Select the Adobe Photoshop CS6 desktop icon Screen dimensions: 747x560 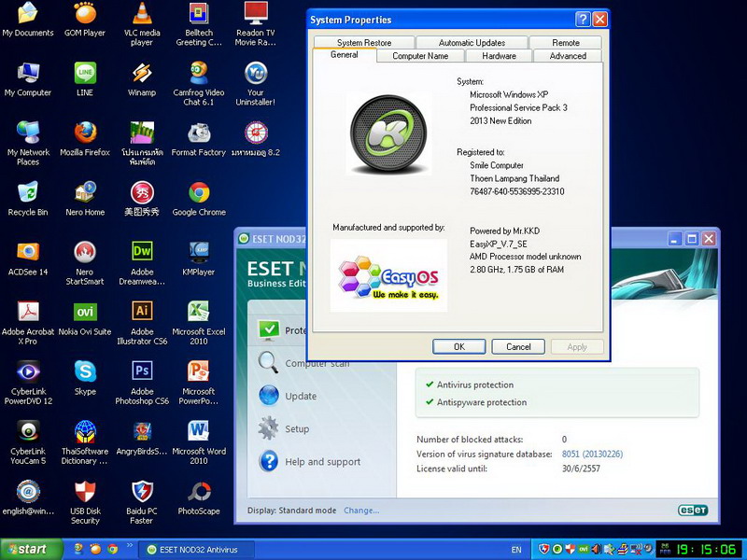click(142, 371)
